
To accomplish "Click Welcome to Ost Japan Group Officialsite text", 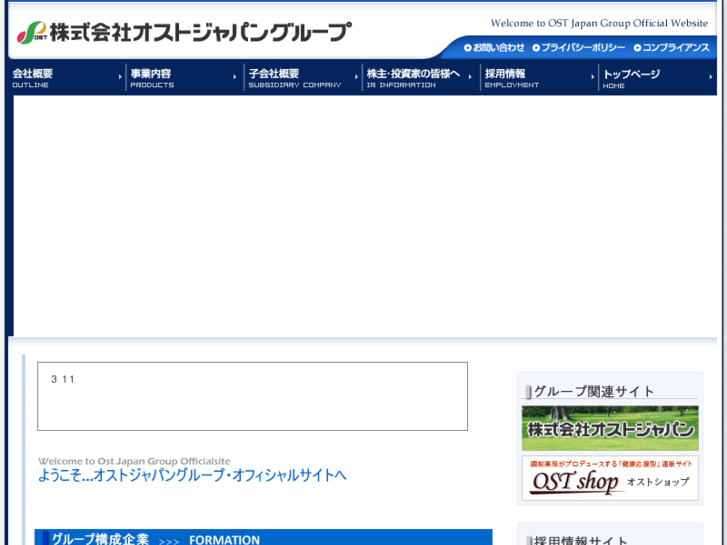I will click(134, 461).
